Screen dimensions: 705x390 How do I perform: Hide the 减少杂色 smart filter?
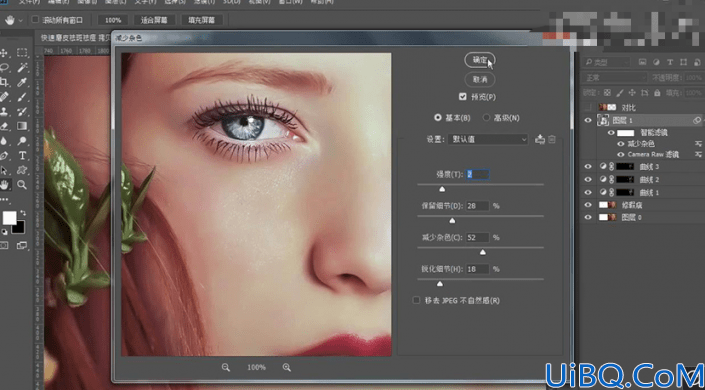click(621, 144)
